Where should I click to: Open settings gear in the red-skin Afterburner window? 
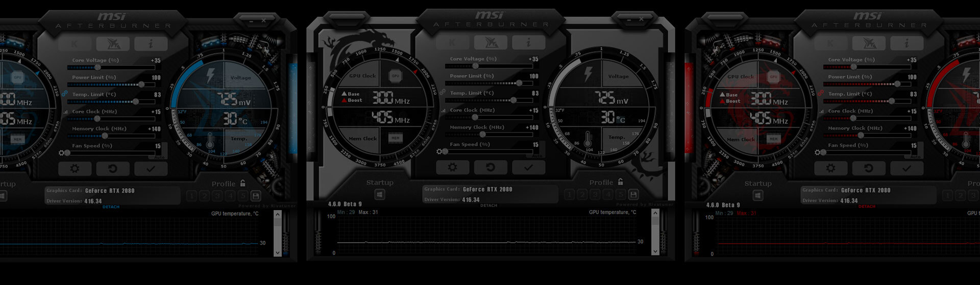(831, 168)
